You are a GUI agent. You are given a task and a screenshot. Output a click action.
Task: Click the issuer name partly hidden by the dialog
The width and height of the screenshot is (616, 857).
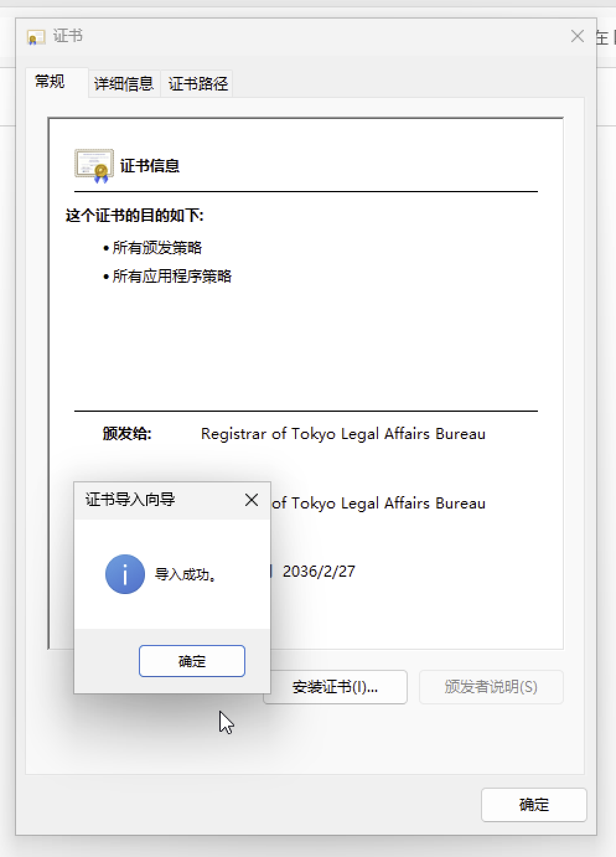[379, 504]
